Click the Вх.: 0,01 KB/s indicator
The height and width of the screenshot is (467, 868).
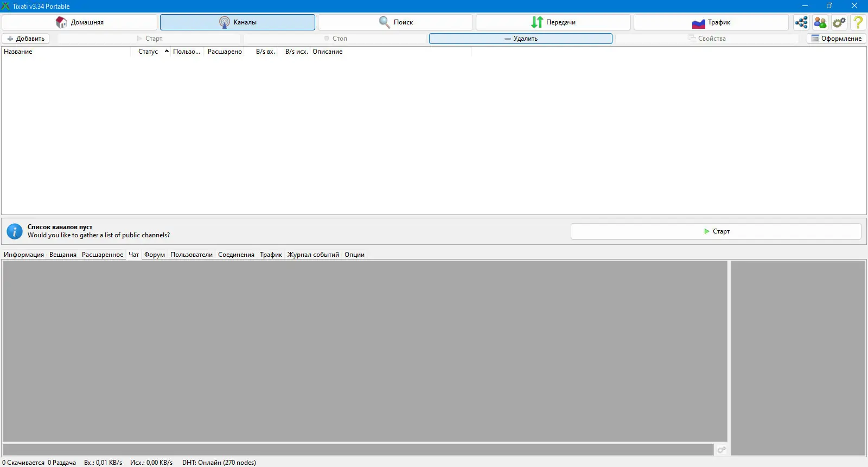point(103,463)
